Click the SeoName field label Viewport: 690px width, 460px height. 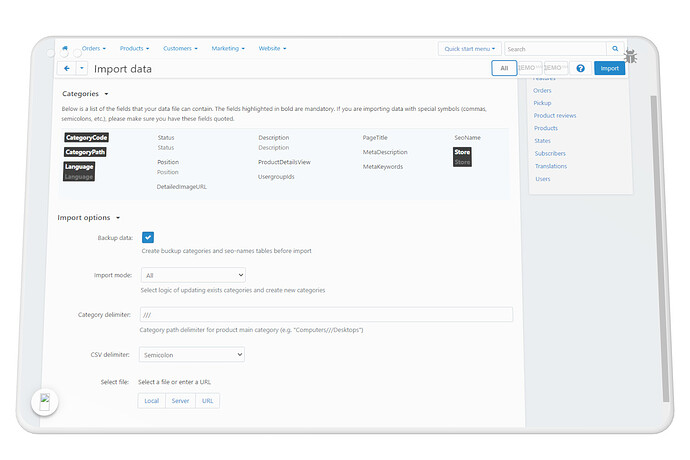(x=467, y=138)
